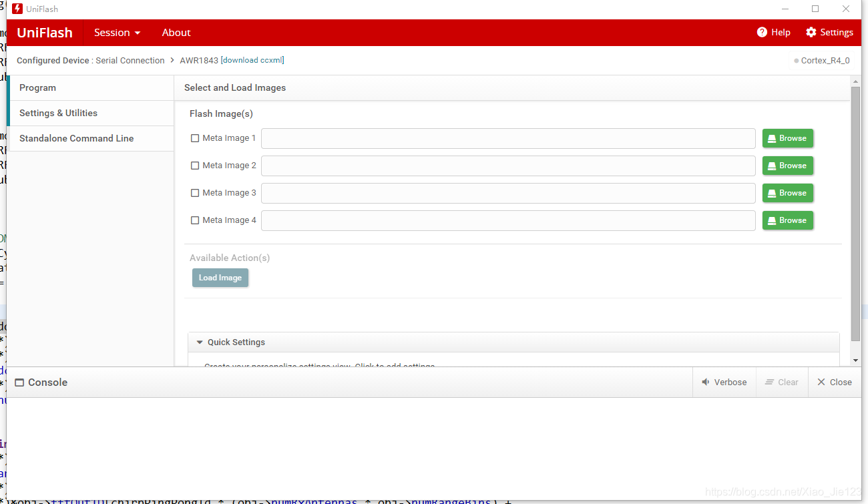Click the scrollbar up arrow

click(856, 80)
